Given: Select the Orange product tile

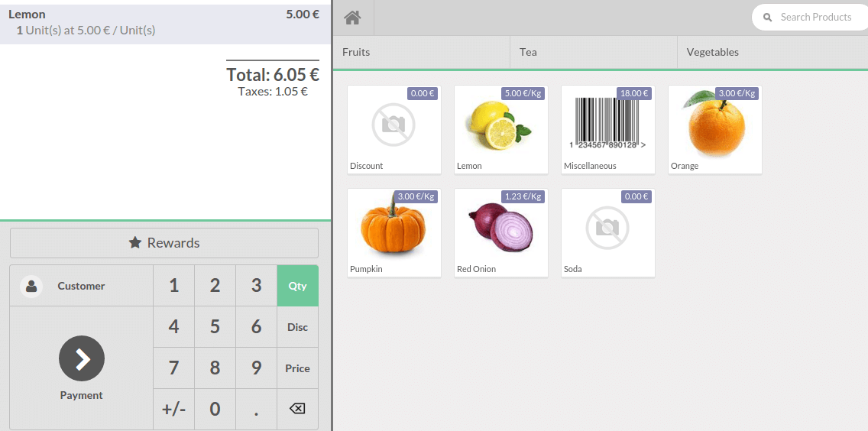Looking at the screenshot, I should [x=714, y=129].
